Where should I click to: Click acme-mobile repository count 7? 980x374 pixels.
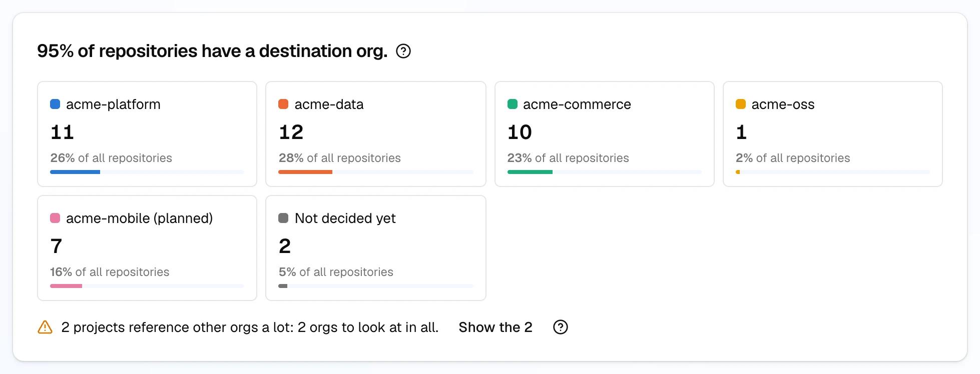click(x=56, y=246)
